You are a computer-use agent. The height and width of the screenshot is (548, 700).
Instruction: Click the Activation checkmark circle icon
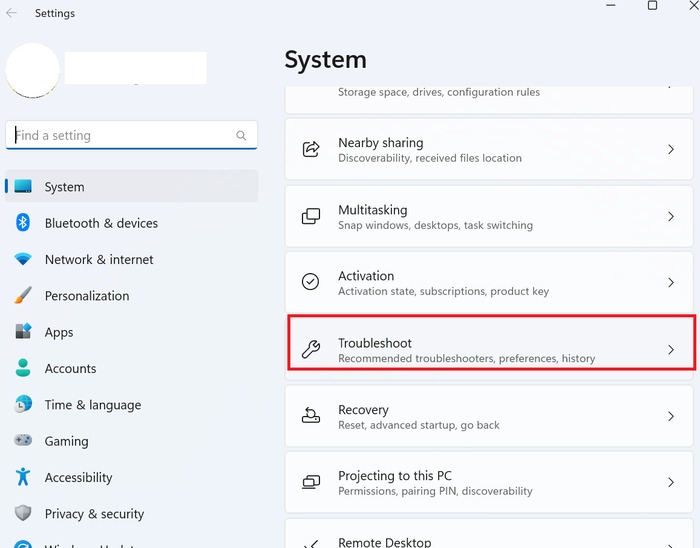coord(310,282)
